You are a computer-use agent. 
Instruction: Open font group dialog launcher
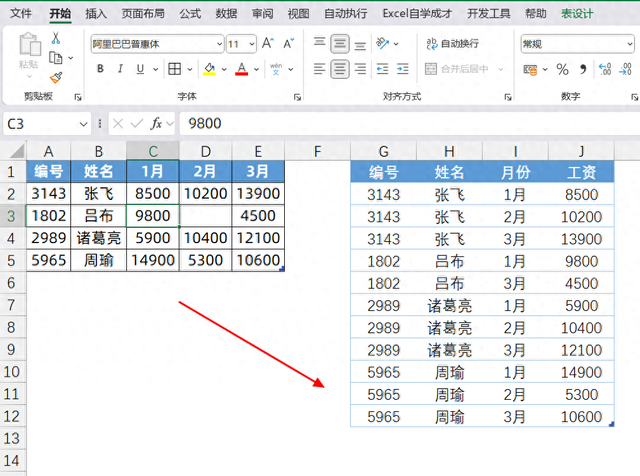(x=297, y=97)
